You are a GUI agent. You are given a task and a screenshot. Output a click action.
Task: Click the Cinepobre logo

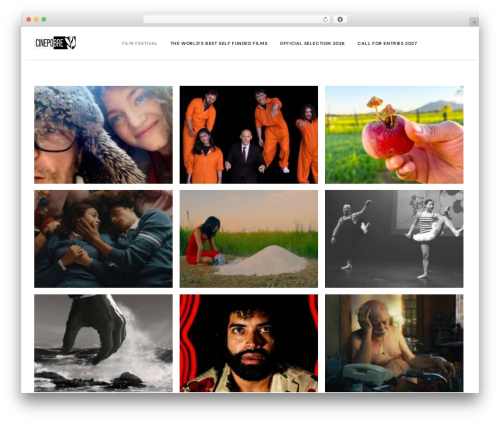coord(56,43)
